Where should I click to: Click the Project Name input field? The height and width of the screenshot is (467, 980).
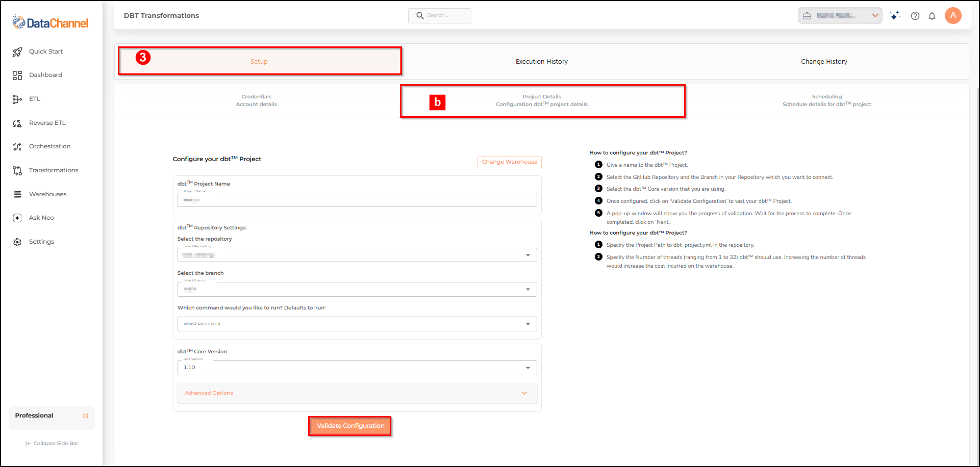[x=357, y=200]
